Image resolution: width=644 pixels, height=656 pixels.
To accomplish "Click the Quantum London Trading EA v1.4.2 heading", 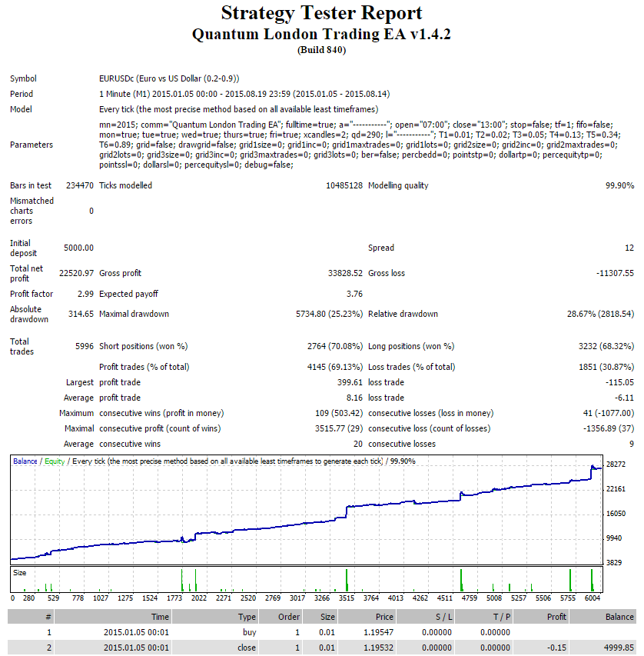I will click(321, 35).
